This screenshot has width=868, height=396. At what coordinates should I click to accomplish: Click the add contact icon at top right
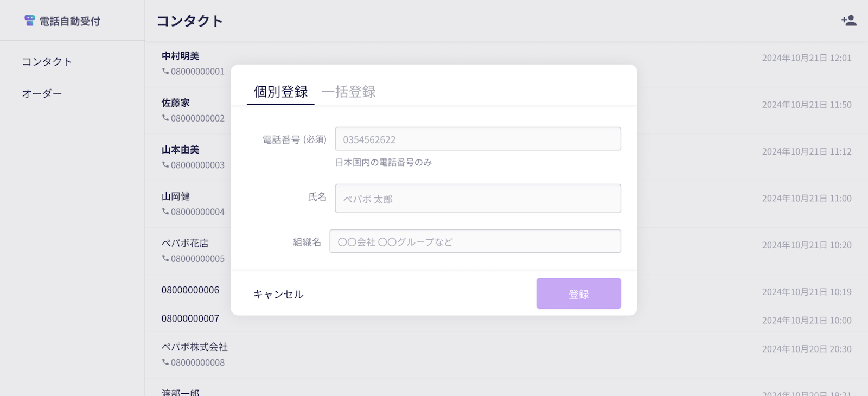tap(849, 21)
